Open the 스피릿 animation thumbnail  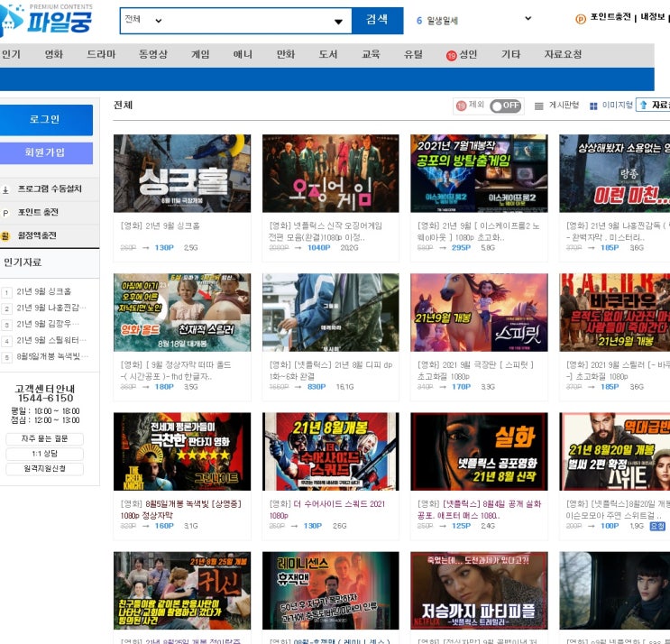click(x=479, y=313)
